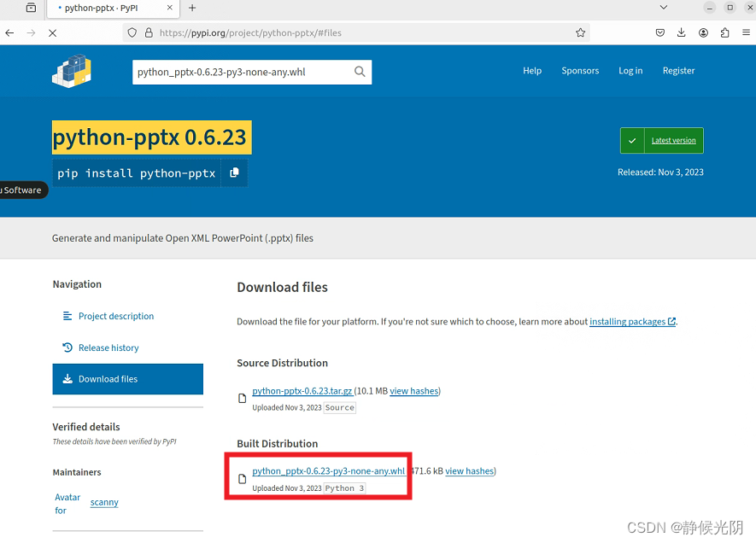
Task: Click the browser back arrow
Action: (9, 32)
